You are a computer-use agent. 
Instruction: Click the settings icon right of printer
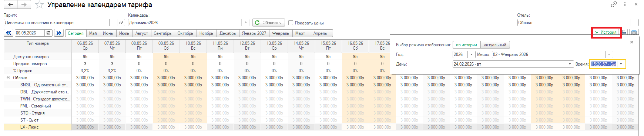coord(634,33)
